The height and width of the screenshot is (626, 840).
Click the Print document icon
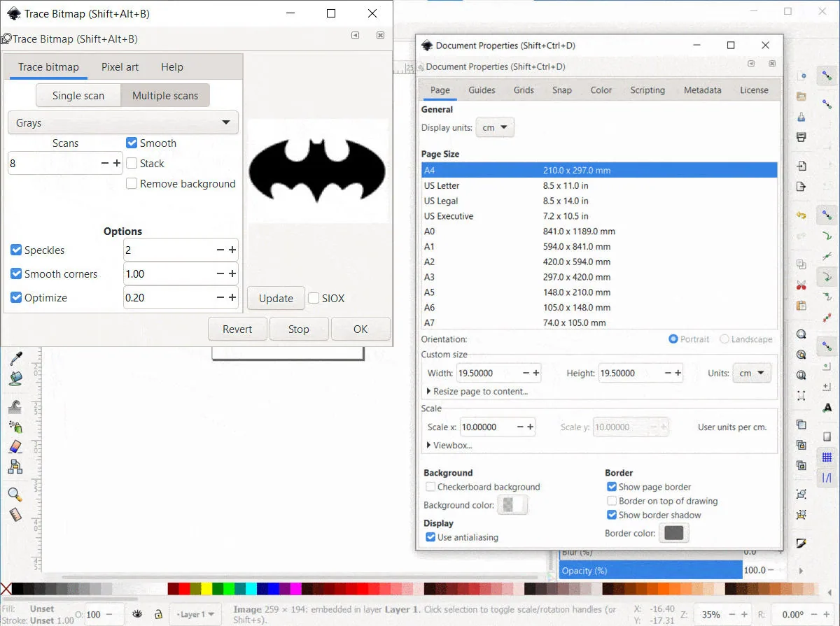[801, 138]
